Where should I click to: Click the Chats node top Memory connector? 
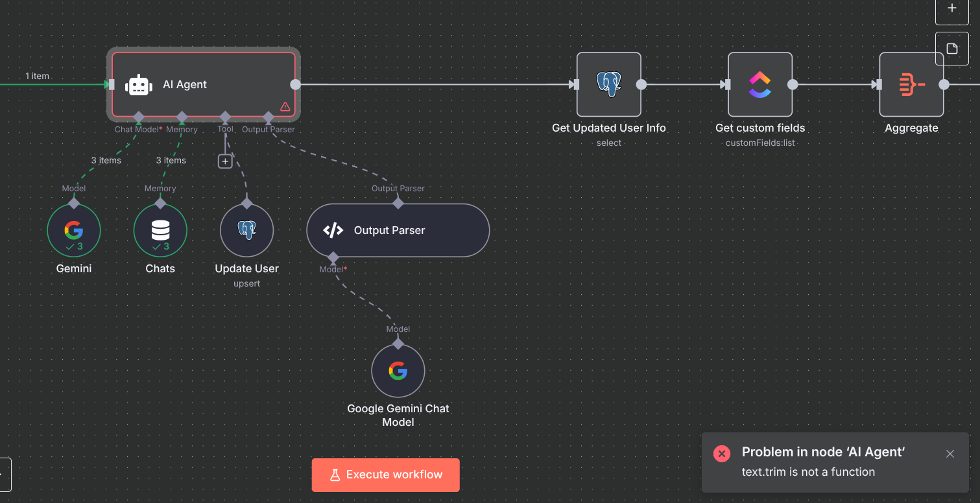point(160,203)
